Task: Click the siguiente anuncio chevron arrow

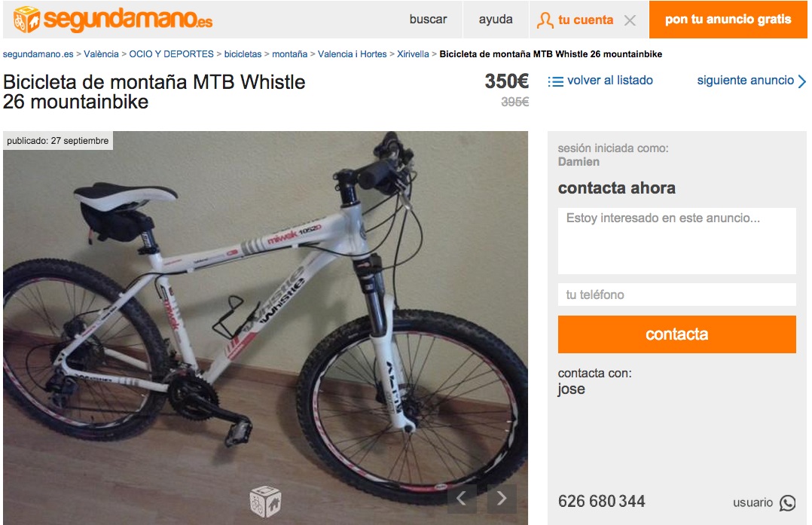Action: (x=802, y=81)
